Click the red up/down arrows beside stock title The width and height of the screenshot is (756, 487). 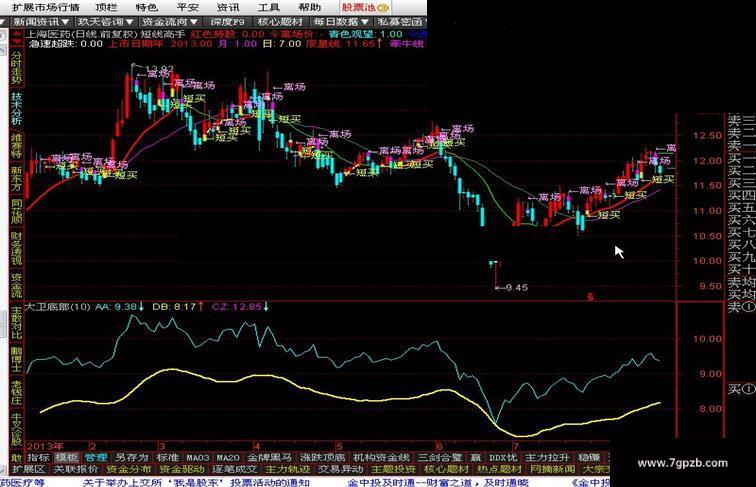click(17, 38)
